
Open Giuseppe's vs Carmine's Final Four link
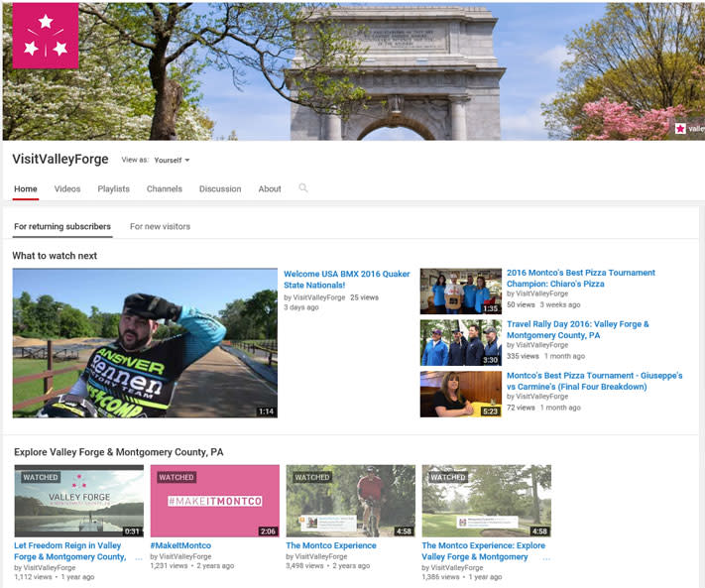click(594, 381)
